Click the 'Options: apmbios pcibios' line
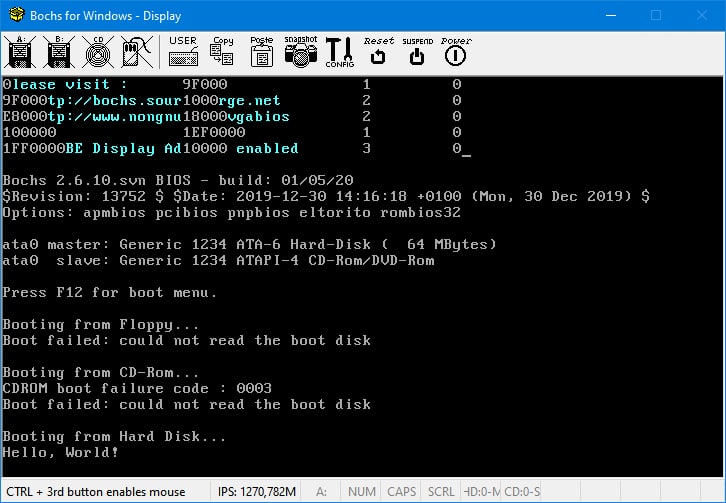Image resolution: width=726 pixels, height=503 pixels. [x=232, y=212]
